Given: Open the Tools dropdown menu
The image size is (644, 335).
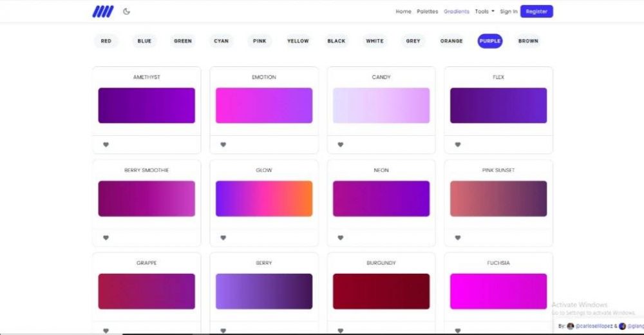Looking at the screenshot, I should [484, 12].
